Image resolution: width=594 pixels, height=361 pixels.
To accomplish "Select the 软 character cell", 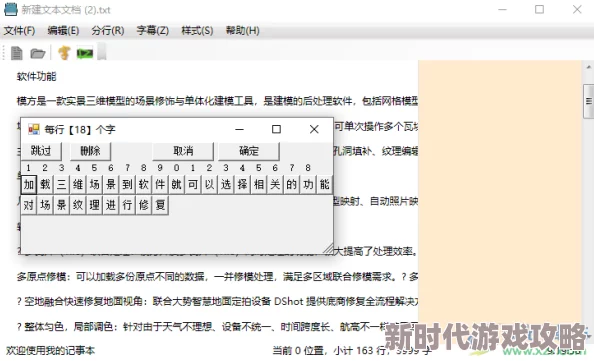I will point(144,184).
